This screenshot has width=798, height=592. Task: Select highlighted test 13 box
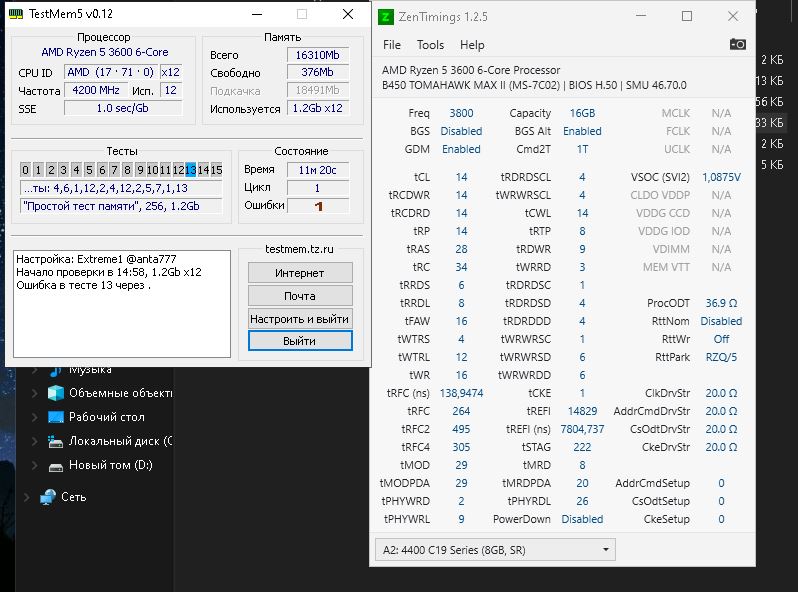click(x=191, y=170)
